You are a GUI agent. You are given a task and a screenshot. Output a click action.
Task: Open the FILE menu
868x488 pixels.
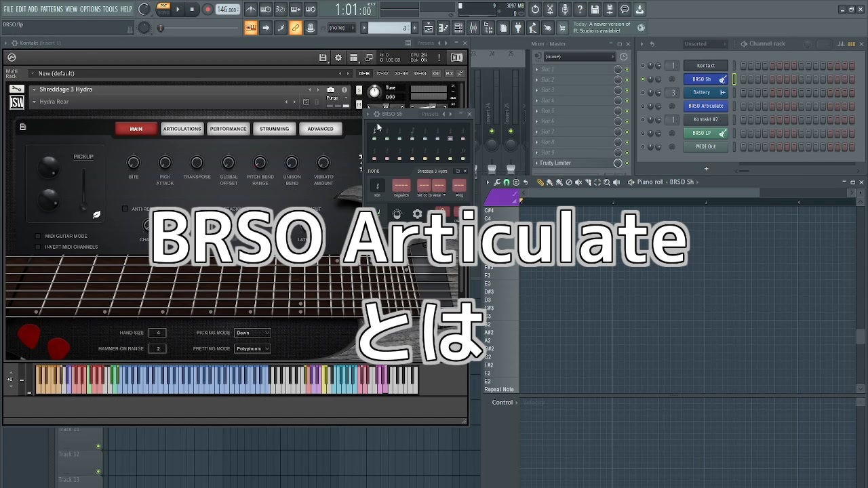[8, 9]
